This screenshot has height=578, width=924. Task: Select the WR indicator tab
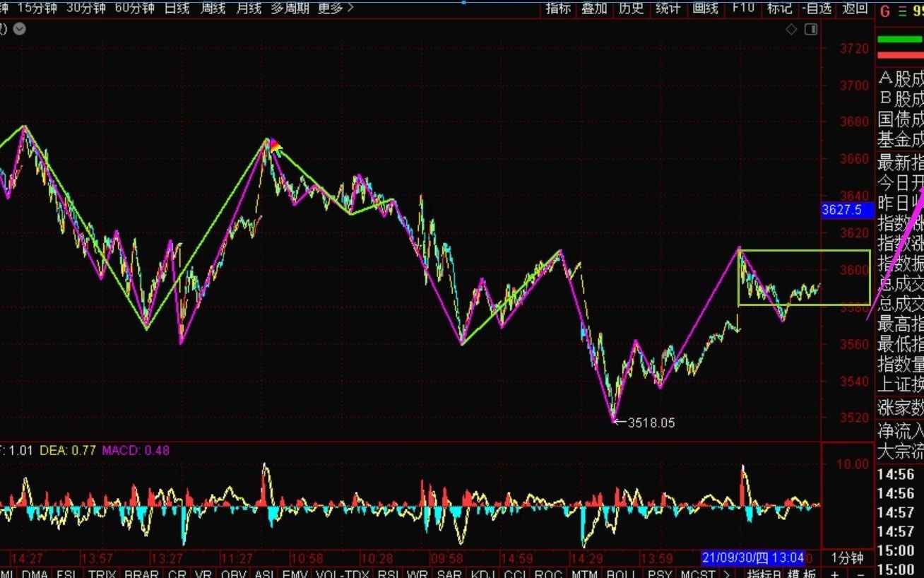(417, 574)
